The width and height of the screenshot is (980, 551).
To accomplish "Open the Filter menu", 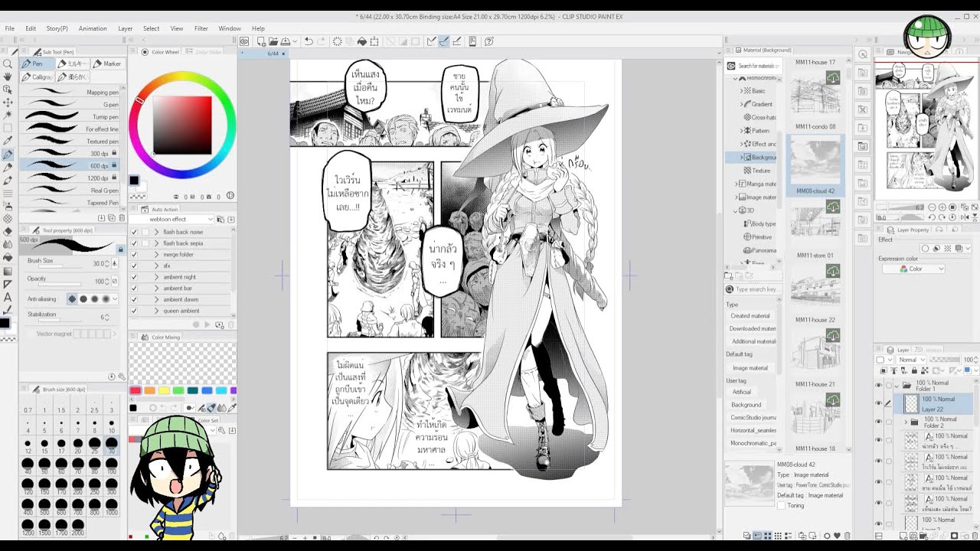I will pos(201,28).
